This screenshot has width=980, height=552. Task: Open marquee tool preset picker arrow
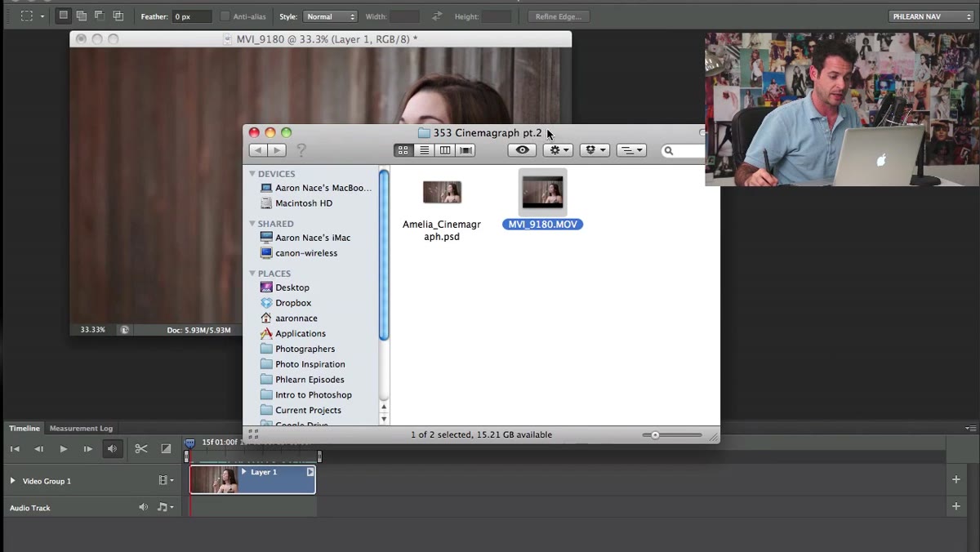(x=42, y=16)
